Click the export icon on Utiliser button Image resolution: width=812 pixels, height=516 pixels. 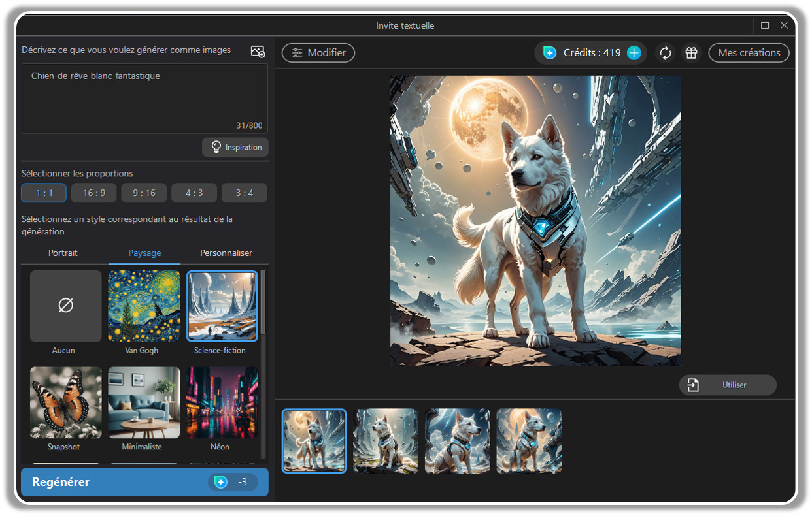tap(693, 385)
